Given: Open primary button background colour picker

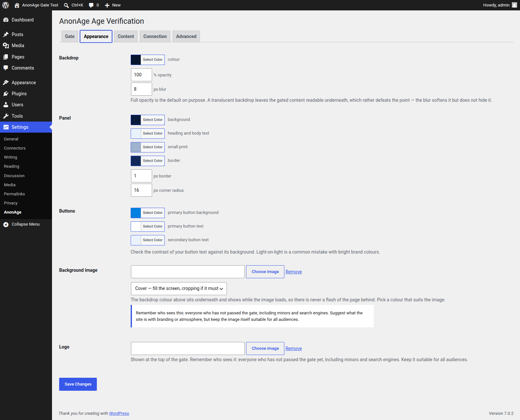Looking at the screenshot, I should (148, 213).
